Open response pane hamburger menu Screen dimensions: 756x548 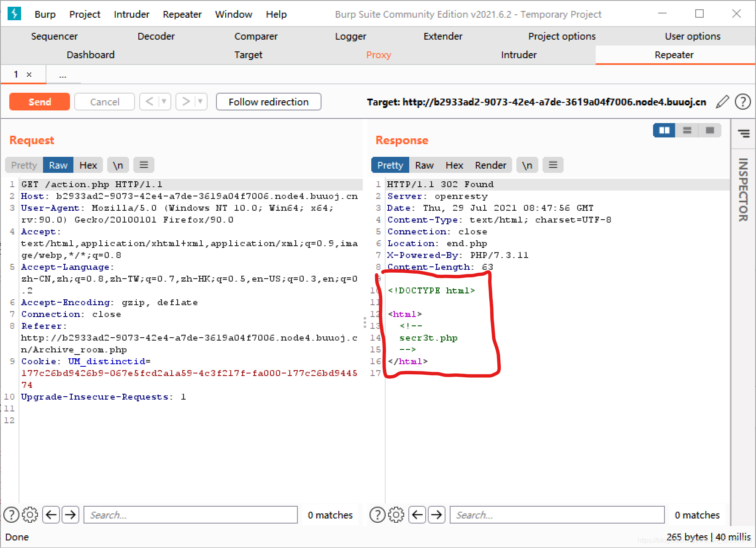tap(553, 165)
